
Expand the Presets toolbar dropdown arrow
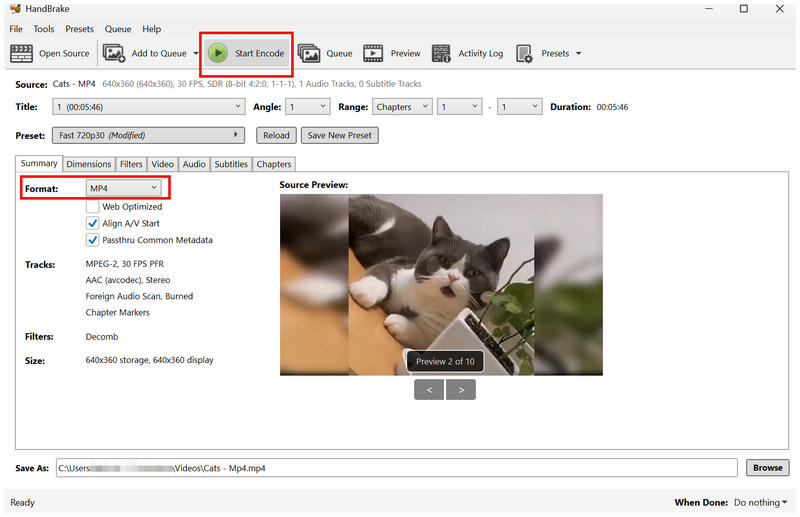579,53
